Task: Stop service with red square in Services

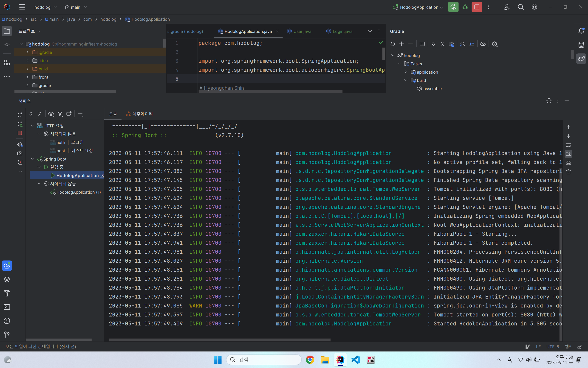Action: (20, 133)
